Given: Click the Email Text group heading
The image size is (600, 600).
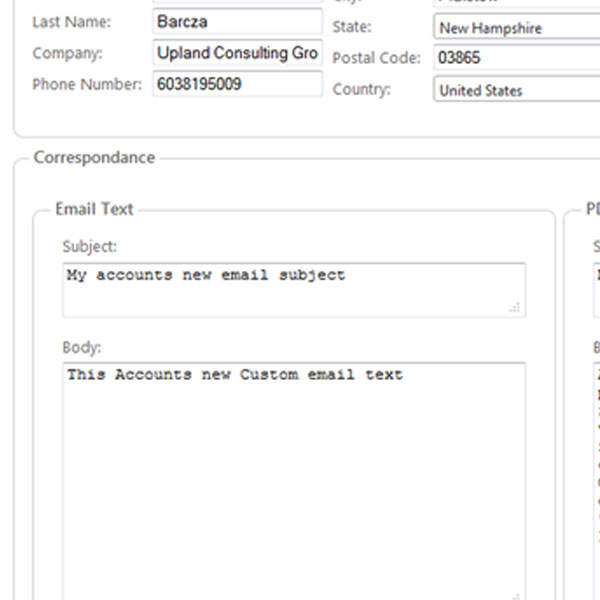Looking at the screenshot, I should coord(94,209).
